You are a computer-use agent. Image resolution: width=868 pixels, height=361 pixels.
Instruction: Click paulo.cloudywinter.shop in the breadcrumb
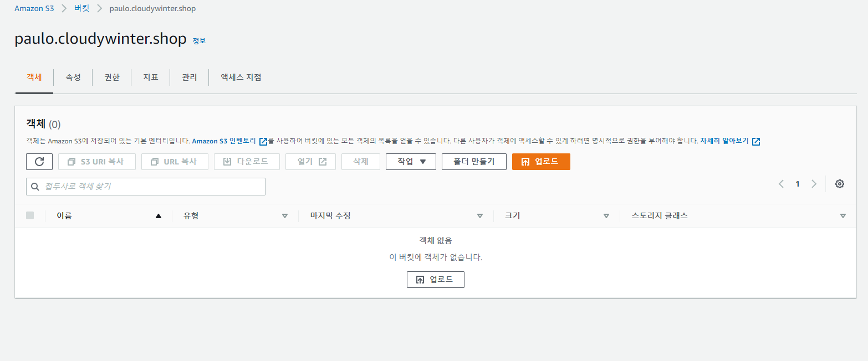pyautogui.click(x=152, y=8)
